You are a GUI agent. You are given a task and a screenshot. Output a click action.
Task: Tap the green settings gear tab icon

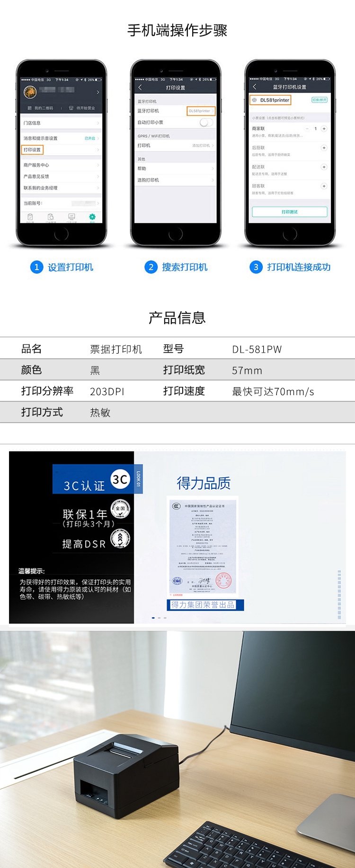tap(92, 217)
